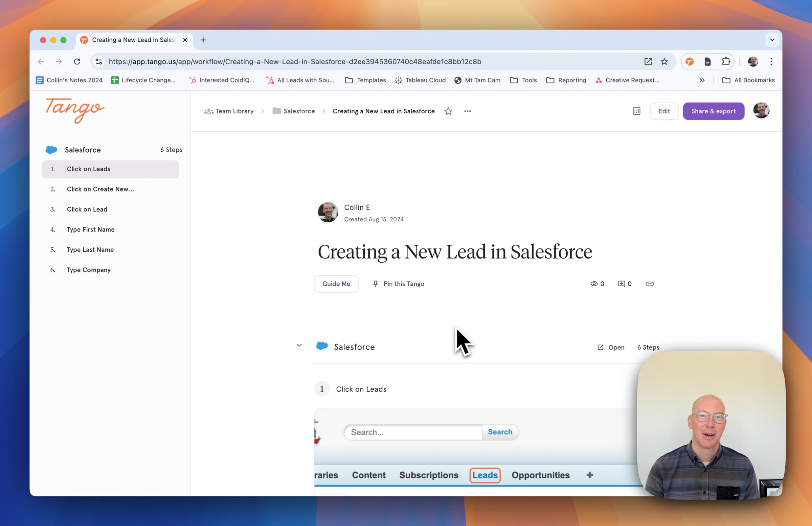The image size is (812, 526).
Task: Jump to step 5 Type Last Name
Action: [110, 249]
